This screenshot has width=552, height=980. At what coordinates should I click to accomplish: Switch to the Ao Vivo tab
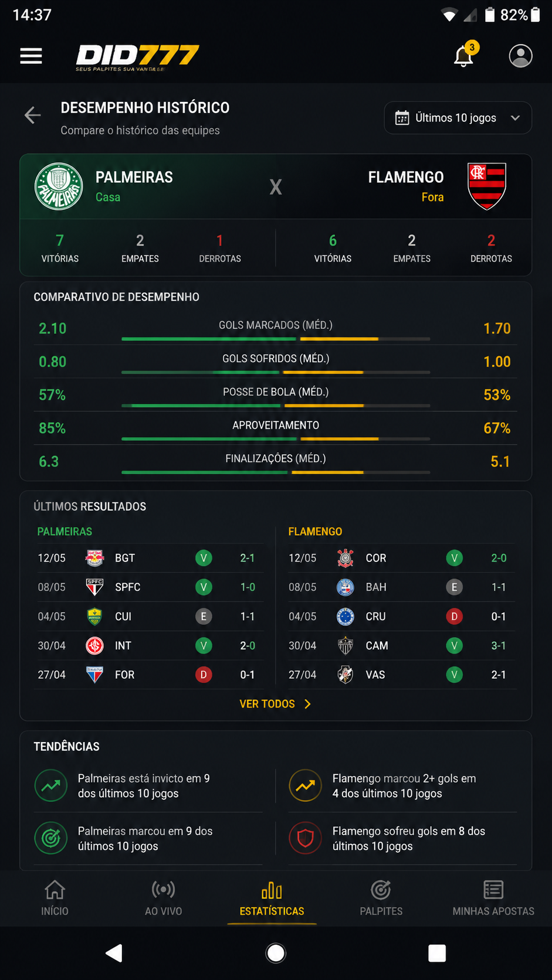(164, 898)
